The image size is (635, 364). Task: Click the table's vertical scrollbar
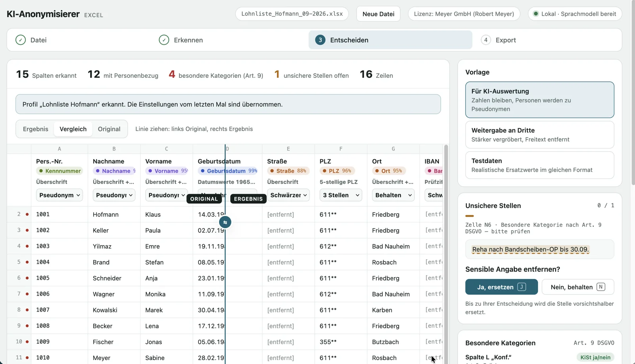tap(446, 254)
